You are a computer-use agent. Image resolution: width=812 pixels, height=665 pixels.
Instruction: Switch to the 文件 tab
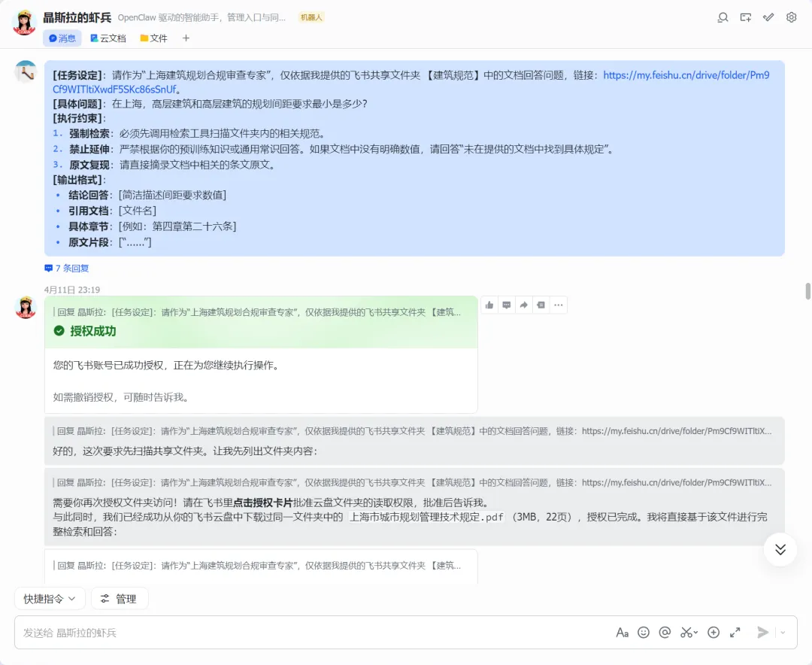click(x=154, y=38)
